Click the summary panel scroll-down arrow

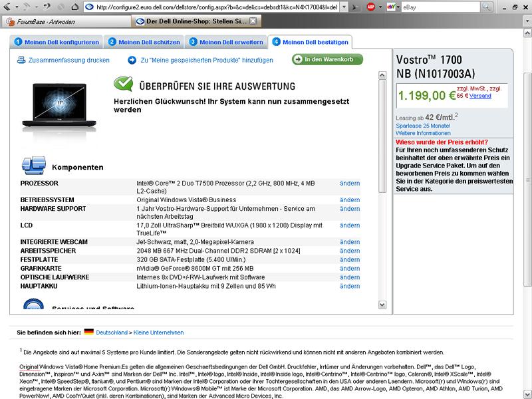[382, 305]
